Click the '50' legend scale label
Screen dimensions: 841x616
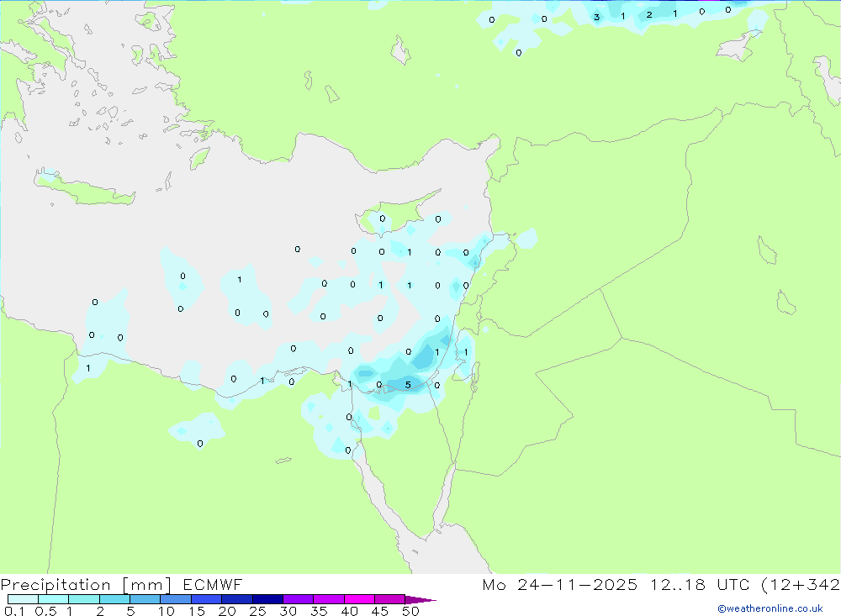coord(411,611)
